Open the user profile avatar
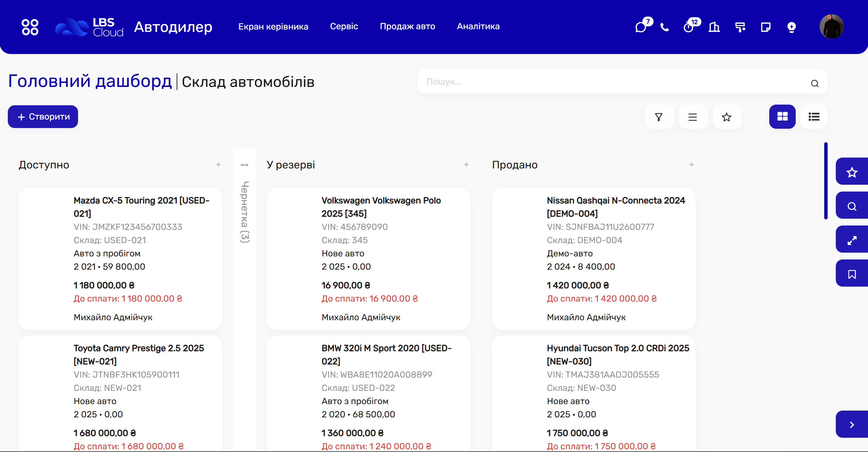 (x=831, y=26)
